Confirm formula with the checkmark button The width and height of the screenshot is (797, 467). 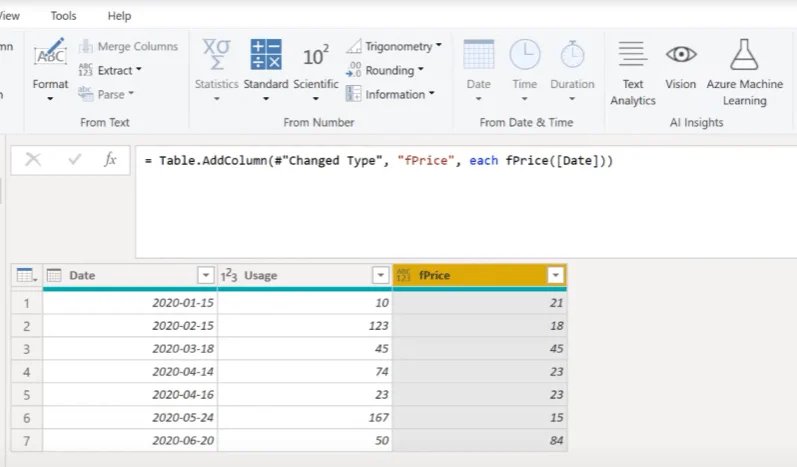click(74, 160)
